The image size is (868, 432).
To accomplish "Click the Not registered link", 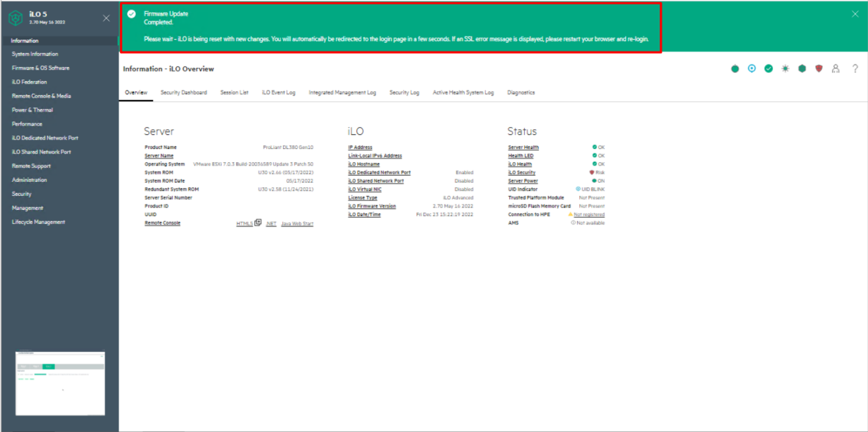I will coord(589,215).
